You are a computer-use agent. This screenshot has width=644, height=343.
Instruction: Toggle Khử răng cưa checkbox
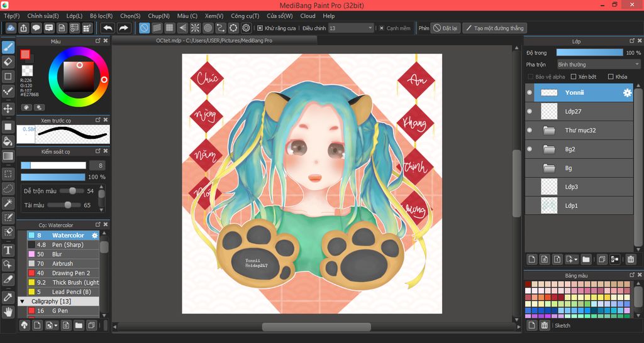click(x=260, y=28)
